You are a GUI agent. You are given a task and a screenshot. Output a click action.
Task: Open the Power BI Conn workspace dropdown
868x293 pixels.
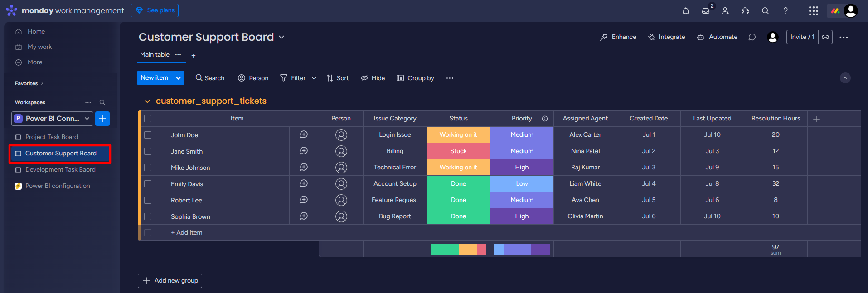52,119
